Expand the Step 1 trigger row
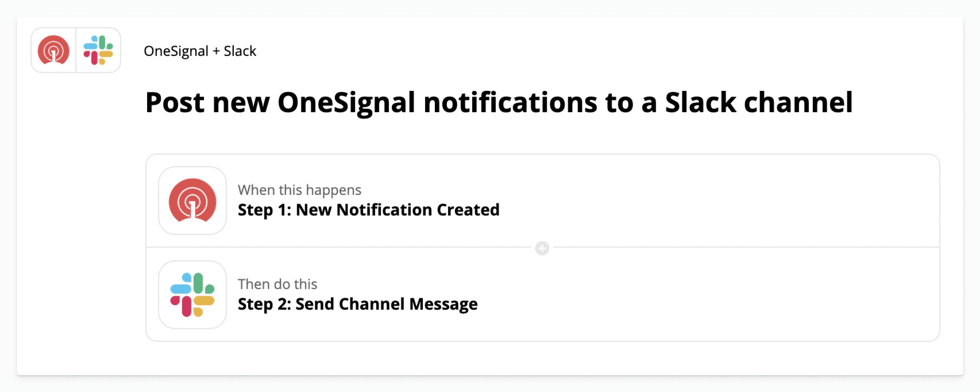 (x=542, y=201)
